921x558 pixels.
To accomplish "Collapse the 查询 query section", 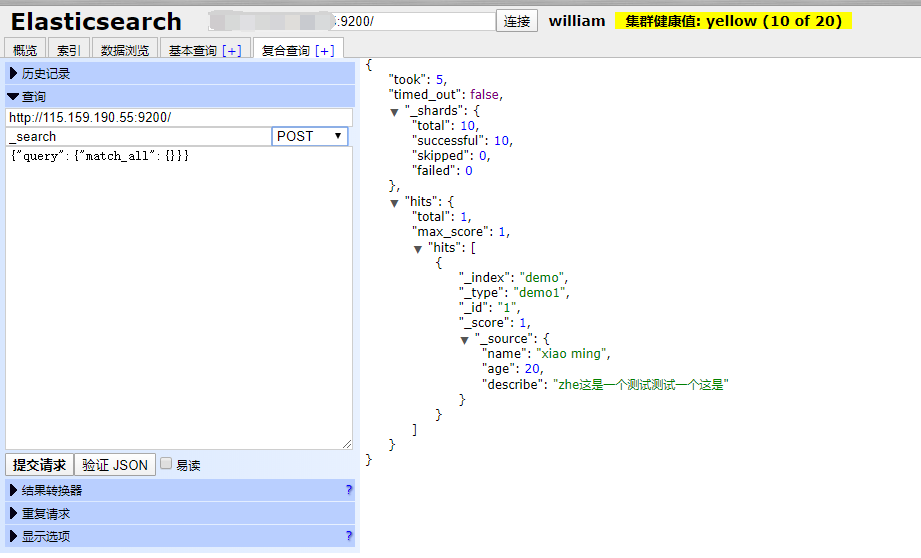I will point(180,96).
